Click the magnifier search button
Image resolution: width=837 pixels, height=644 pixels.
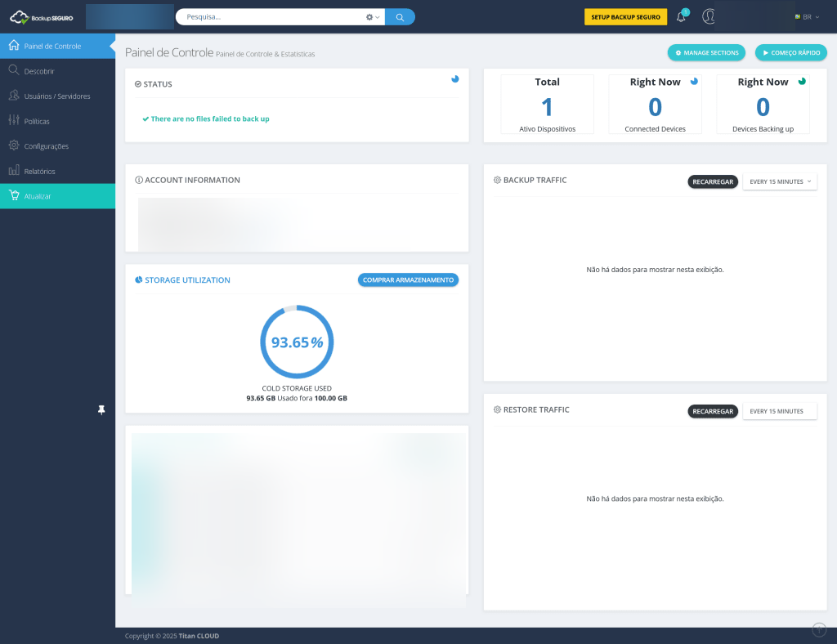[x=400, y=17]
